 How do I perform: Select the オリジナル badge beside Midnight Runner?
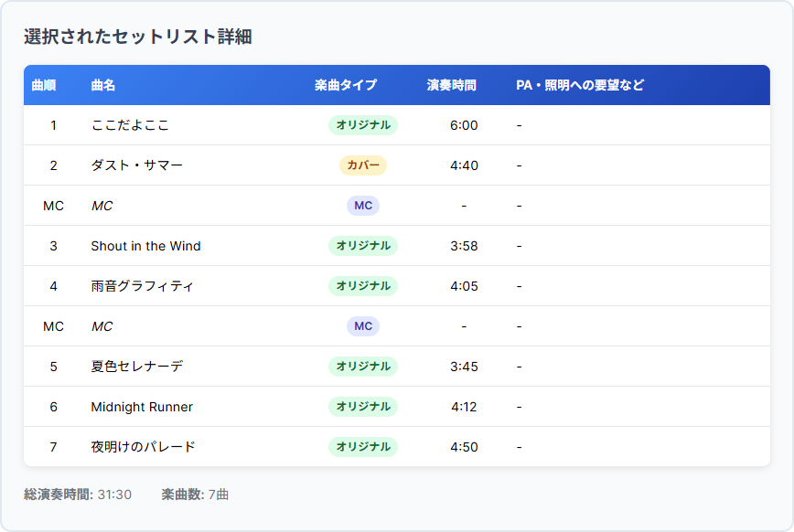click(x=362, y=407)
